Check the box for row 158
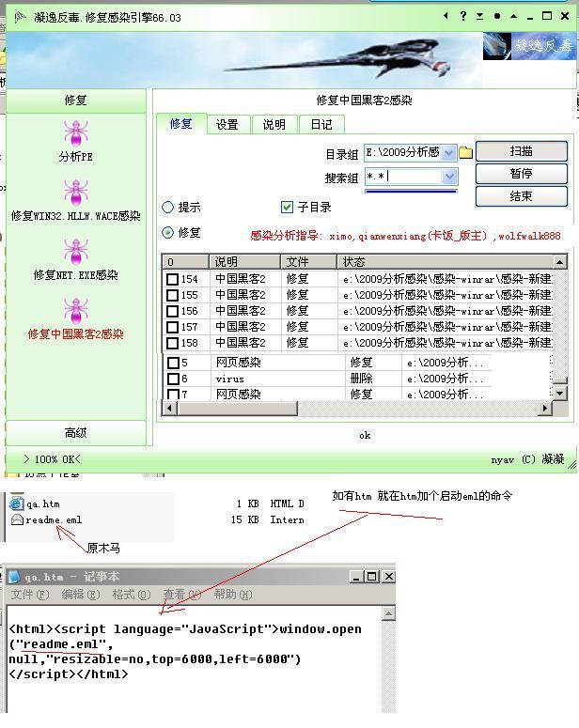579x728 pixels. [172, 343]
